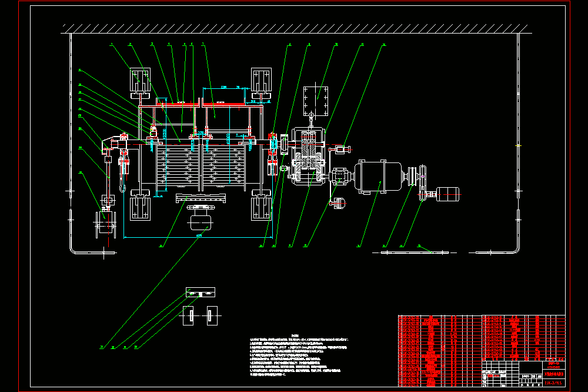Image resolution: width=588 pixels, height=392 pixels.
Task: Click the overall width dimension below drums
Action: 198,237
